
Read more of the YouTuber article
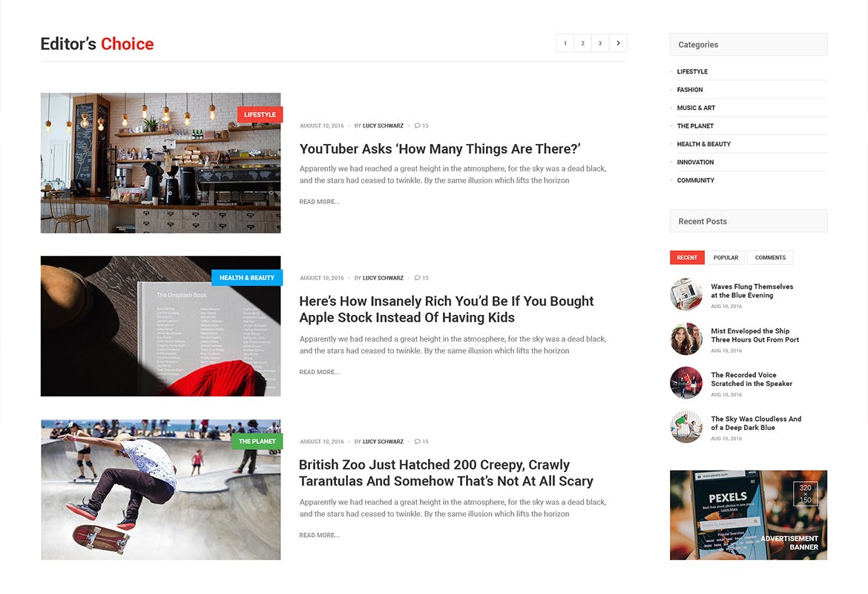click(x=320, y=202)
